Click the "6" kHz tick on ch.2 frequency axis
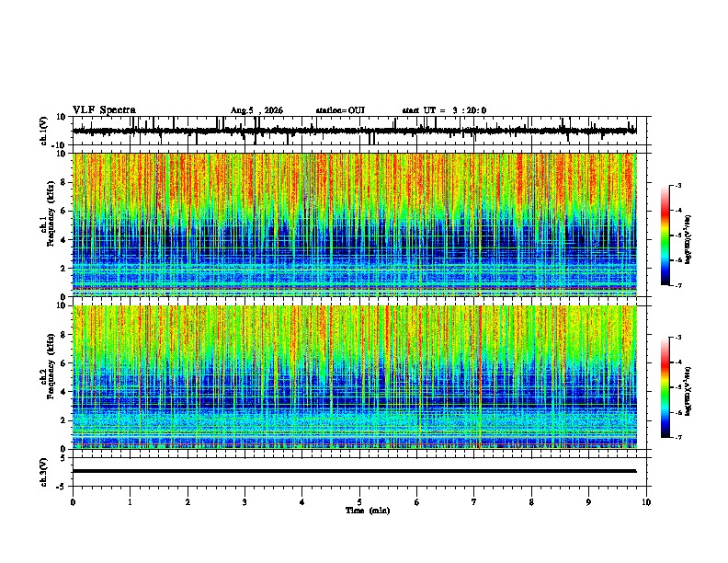This screenshot has height=563, width=728. click(x=63, y=363)
